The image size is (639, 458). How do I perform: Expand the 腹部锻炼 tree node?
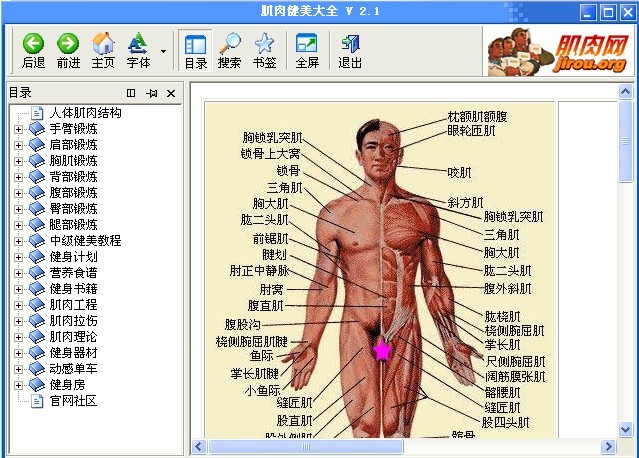pos(18,193)
